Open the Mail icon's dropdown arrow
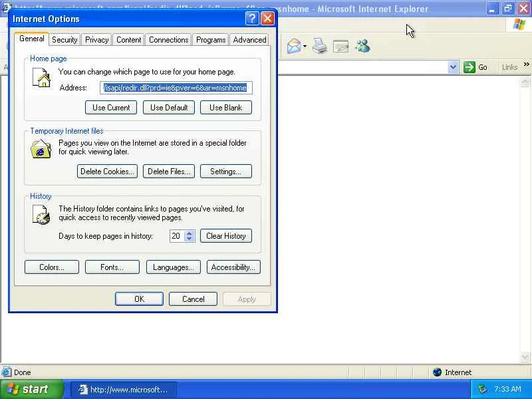 [305, 47]
